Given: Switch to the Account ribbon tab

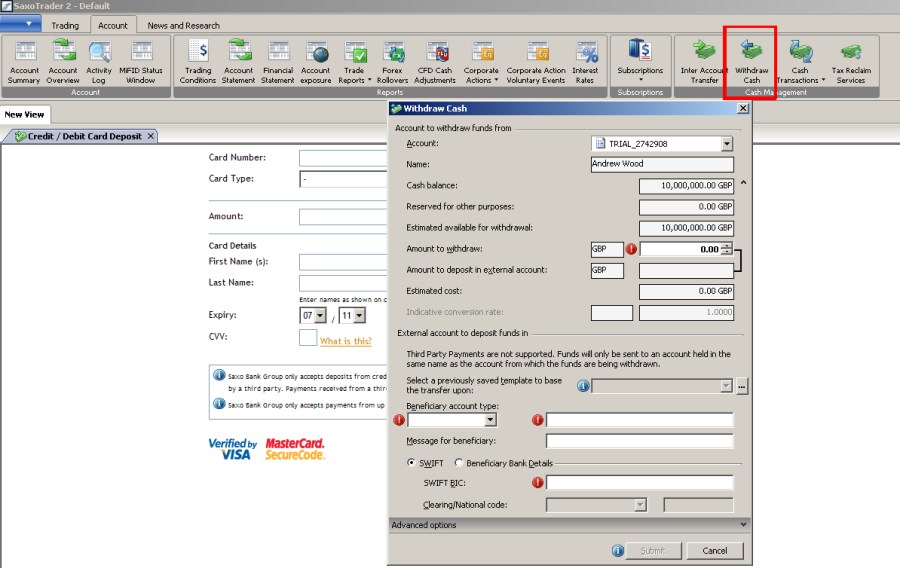Looking at the screenshot, I should pos(112,25).
